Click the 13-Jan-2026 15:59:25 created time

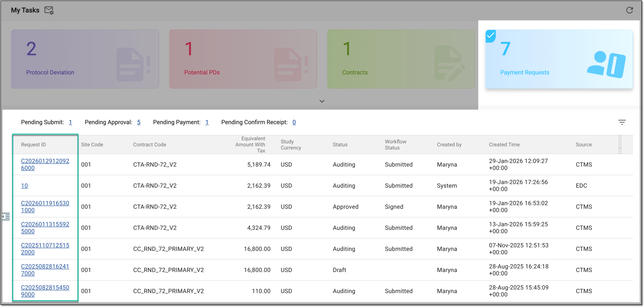click(518, 228)
